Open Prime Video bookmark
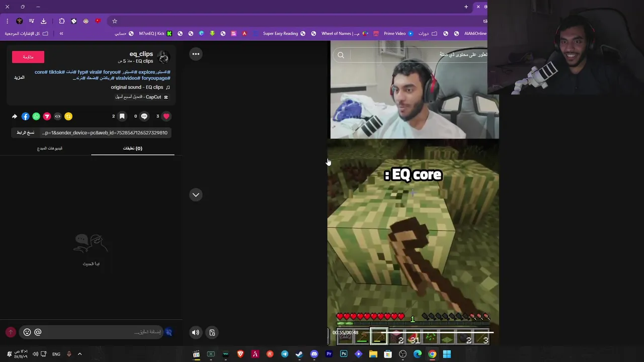Screen dimensions: 644x362 coord(398,34)
